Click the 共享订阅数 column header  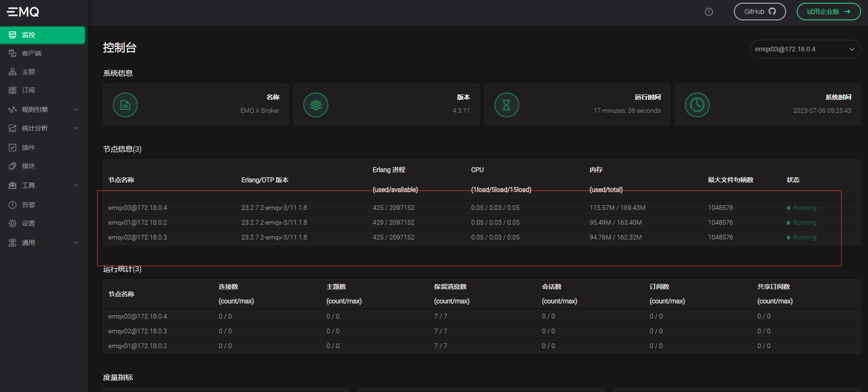(x=774, y=287)
